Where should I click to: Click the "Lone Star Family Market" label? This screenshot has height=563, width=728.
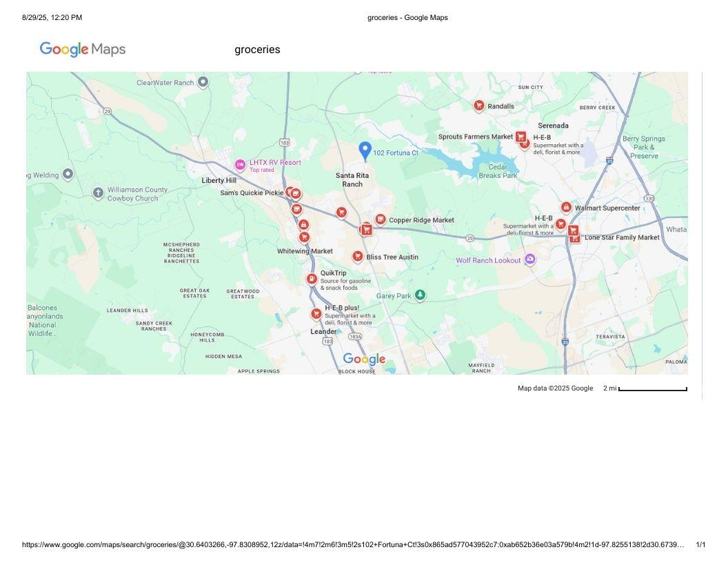[x=622, y=237]
